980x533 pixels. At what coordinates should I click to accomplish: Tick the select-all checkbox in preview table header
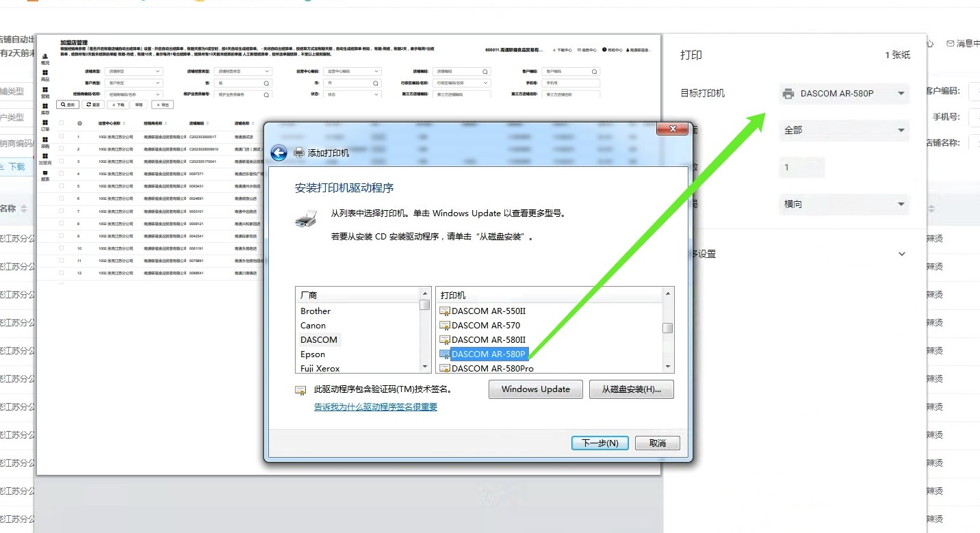[62, 124]
